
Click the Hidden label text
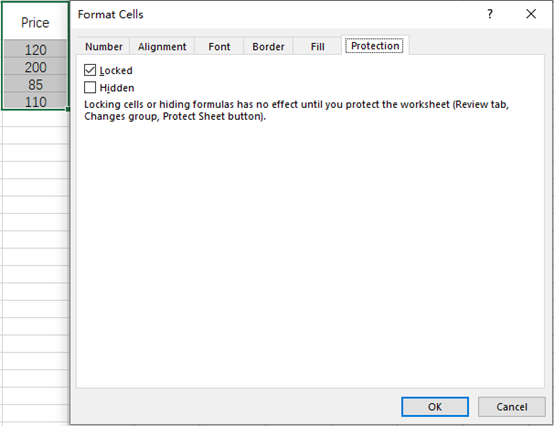click(117, 88)
